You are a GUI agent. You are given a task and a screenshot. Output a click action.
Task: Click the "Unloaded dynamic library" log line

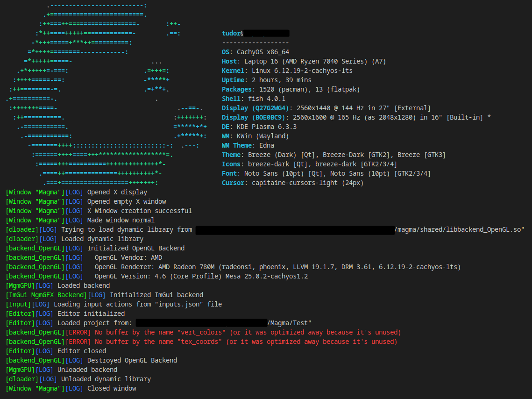(78, 378)
